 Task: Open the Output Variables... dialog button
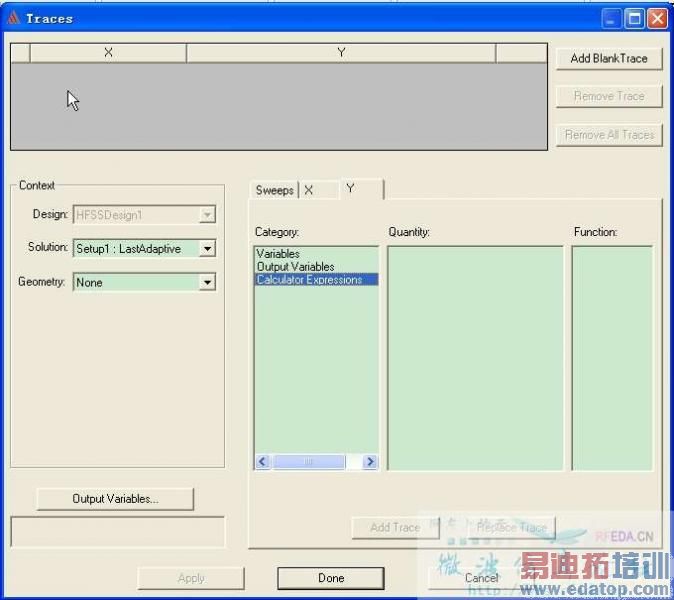[115, 499]
